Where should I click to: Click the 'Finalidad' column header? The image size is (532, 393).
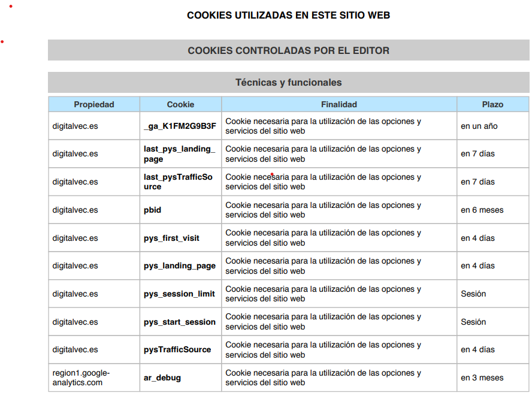click(338, 104)
